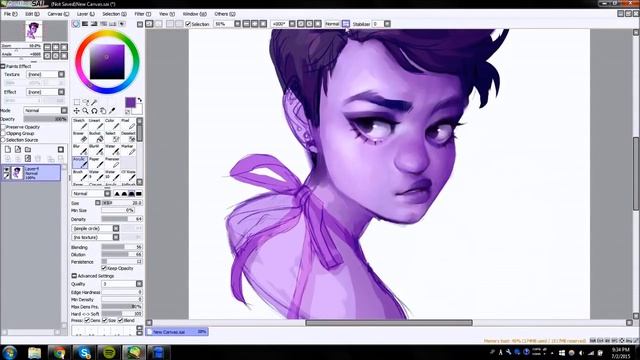Select the move layer tool
This screenshot has width=640, height=360.
[76, 111]
